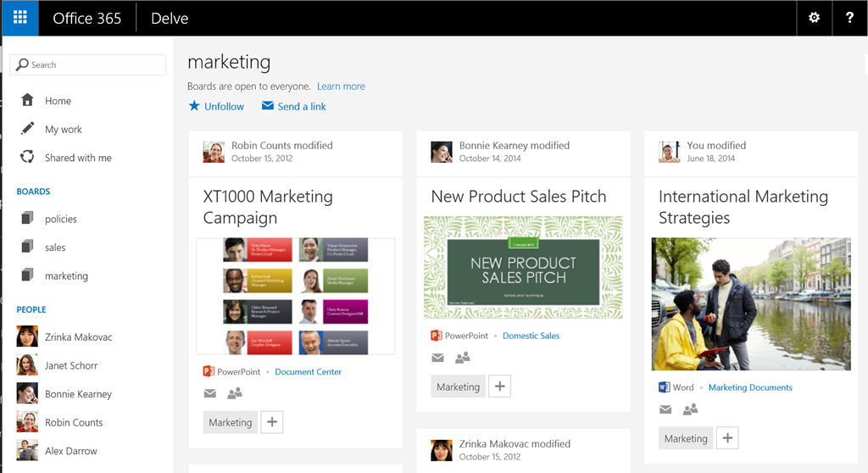Add a board to International Marketing card with plus

pos(727,438)
